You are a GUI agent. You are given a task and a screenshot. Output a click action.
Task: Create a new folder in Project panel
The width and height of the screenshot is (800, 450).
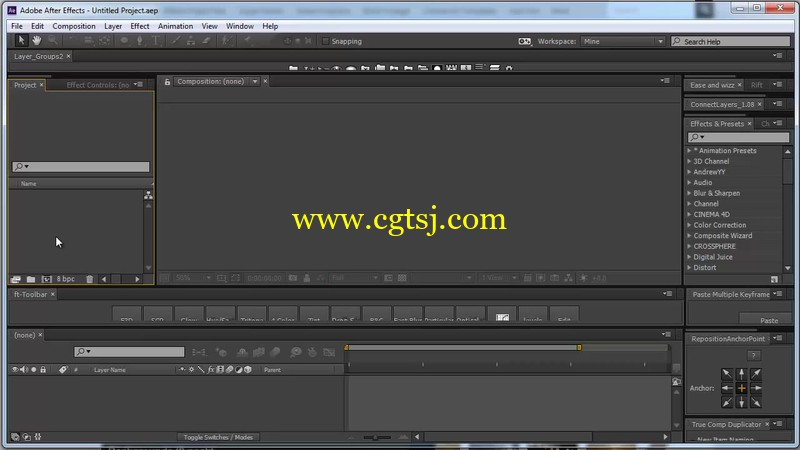point(31,279)
